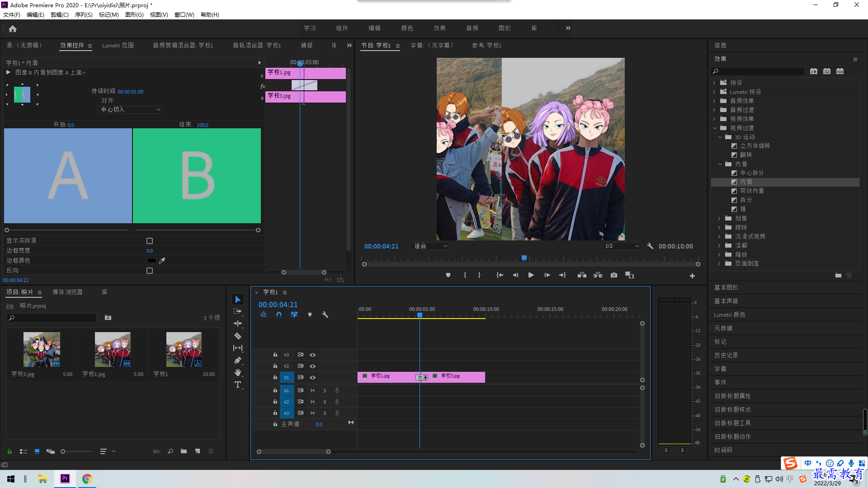The width and height of the screenshot is (868, 488).
Task: Toggle Show Actual Sources checkbox
Action: pos(150,241)
